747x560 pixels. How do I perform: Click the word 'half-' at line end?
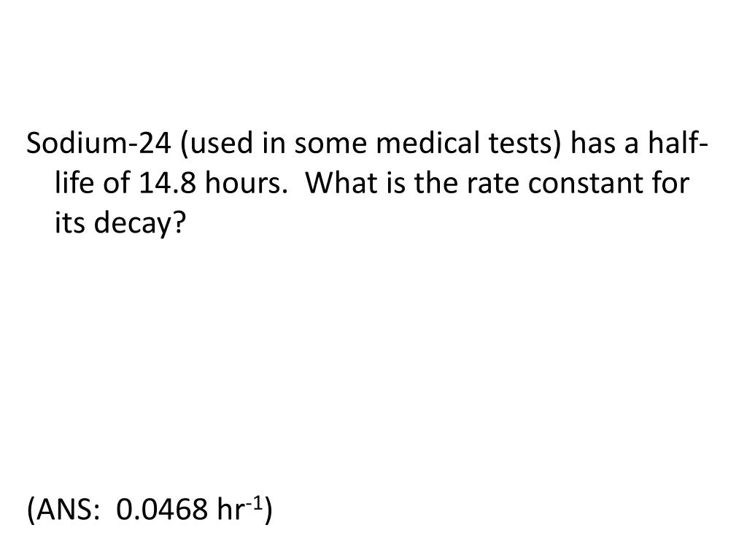678,142
